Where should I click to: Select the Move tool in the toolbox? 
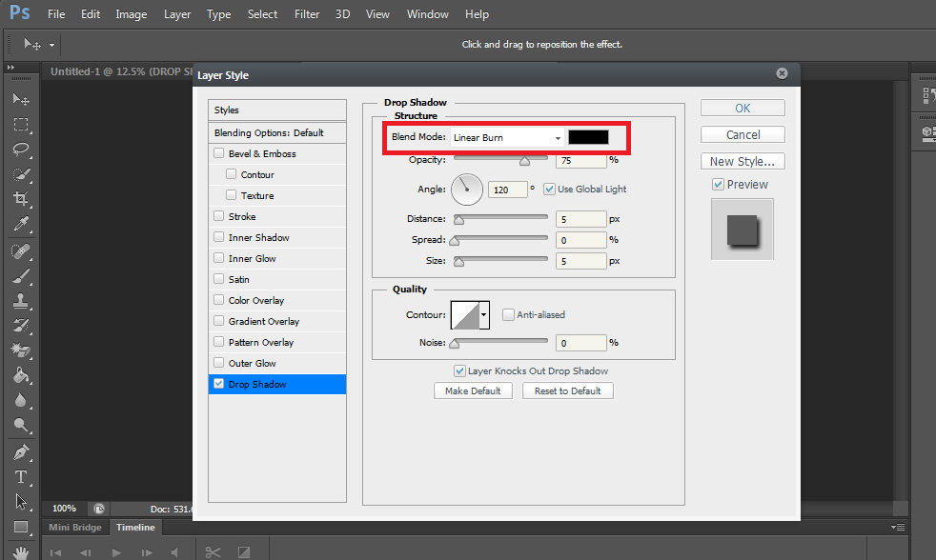pos(21,99)
